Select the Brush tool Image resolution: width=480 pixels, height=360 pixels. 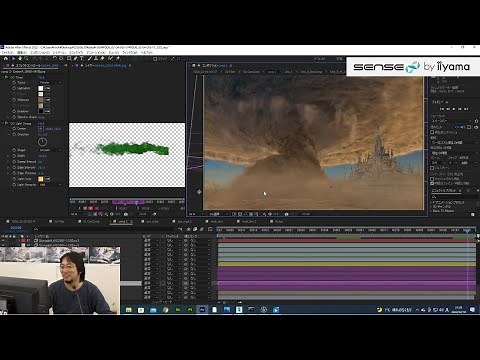tap(90, 58)
